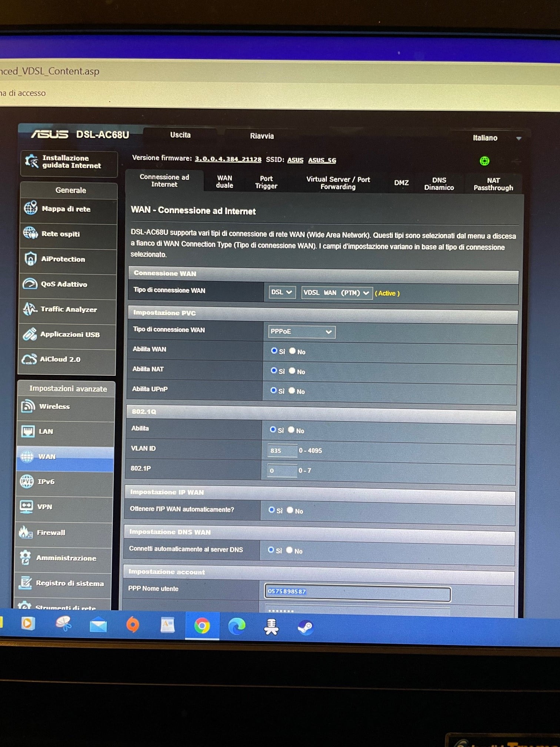Enable UPnP with the Sì radio
560x747 pixels.
(273, 390)
